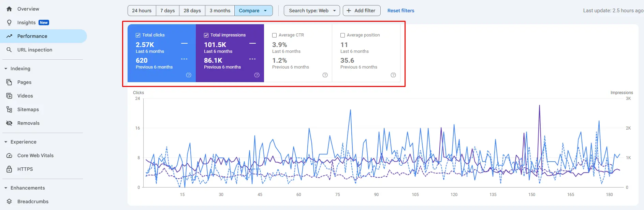The height and width of the screenshot is (210, 644).
Task: Click the Add filter button
Action: click(x=361, y=11)
